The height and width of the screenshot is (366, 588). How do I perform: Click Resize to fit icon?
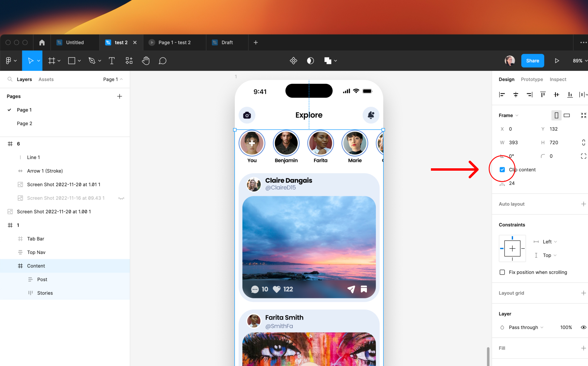point(584,115)
